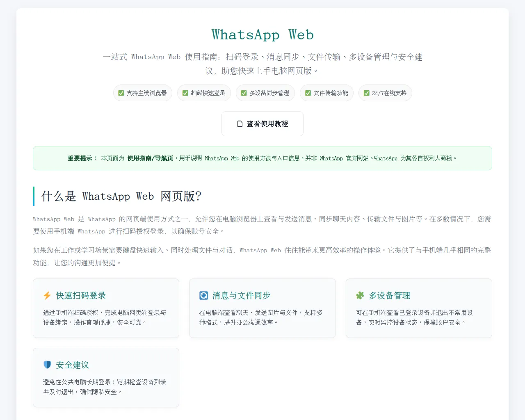Screen dimensions: 525x420
Task: Select the 多设备同步管理 badge text
Action: 269,93
